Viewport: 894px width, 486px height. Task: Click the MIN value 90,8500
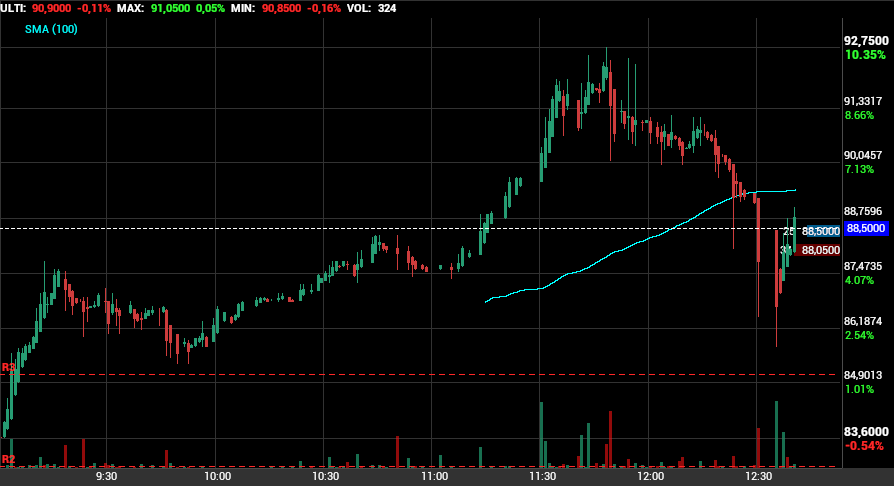point(282,9)
